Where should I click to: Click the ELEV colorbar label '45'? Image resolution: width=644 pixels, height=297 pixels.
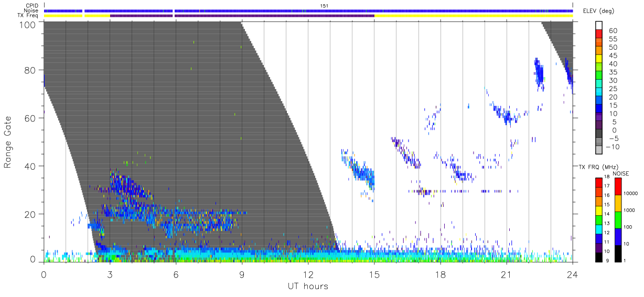(614, 56)
